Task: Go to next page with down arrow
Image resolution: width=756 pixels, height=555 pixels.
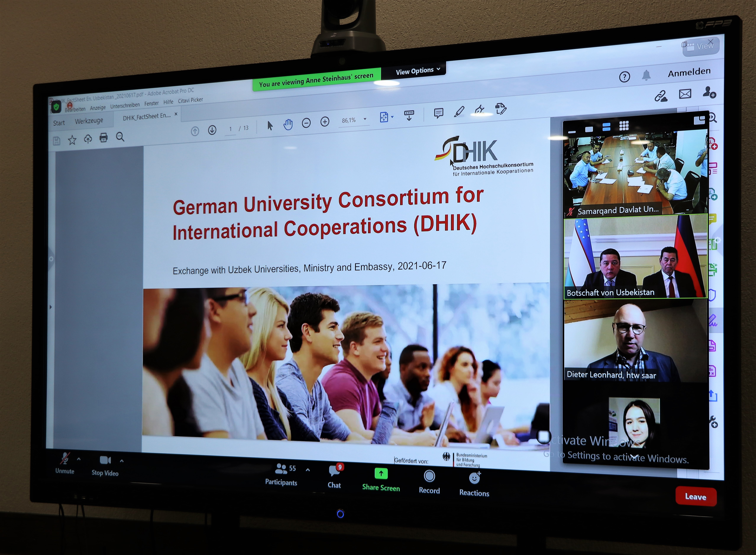Action: click(x=212, y=130)
